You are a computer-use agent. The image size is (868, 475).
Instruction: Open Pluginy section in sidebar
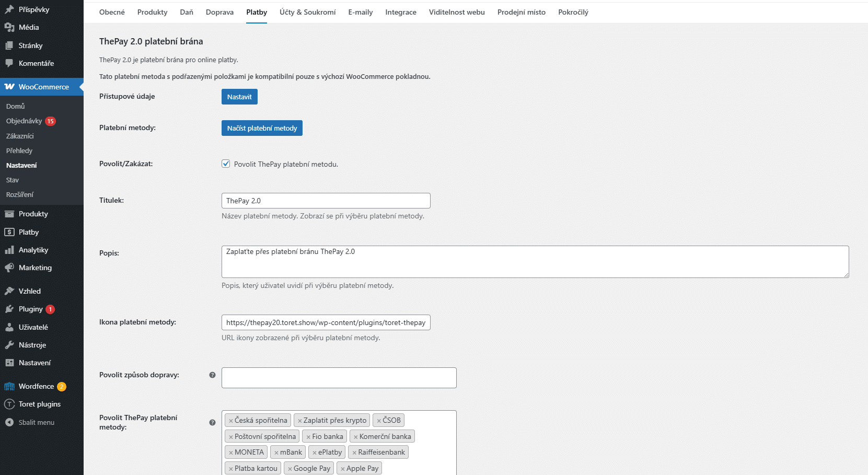pos(30,309)
